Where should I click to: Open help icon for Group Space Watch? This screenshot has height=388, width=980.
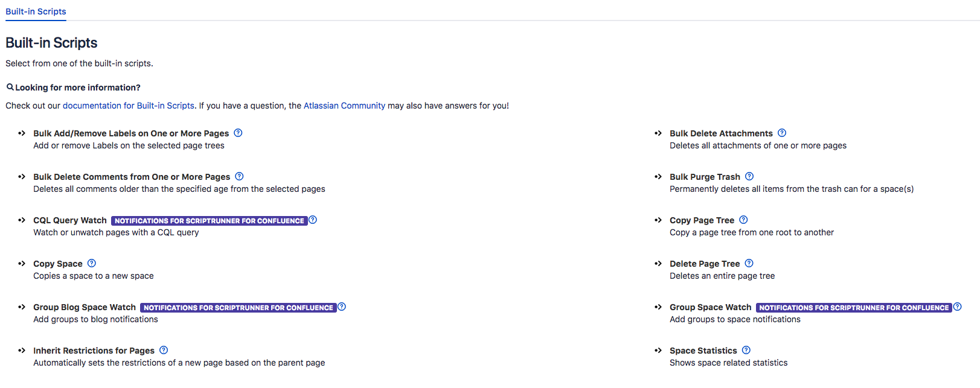tap(957, 307)
